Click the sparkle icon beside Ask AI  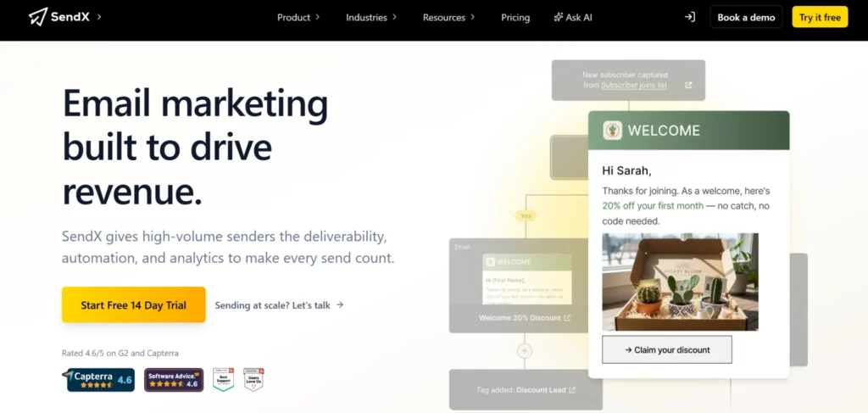coord(558,17)
